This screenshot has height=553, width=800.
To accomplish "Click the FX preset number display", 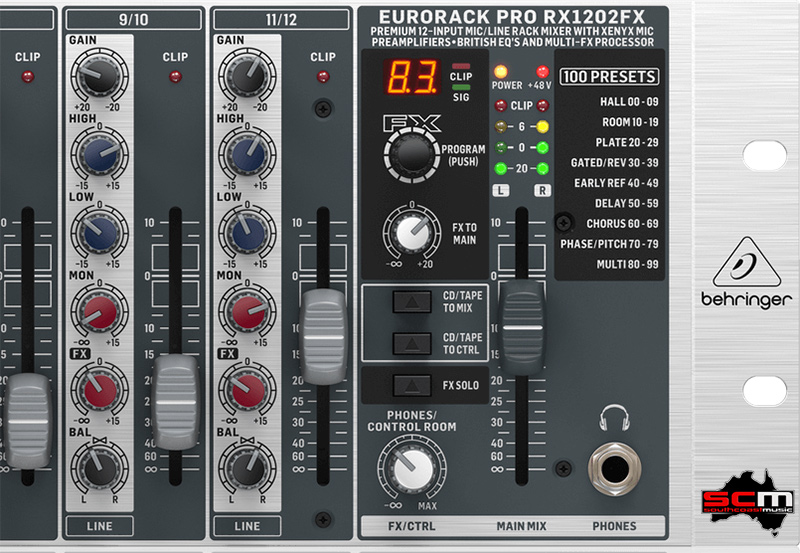I will 412,77.
